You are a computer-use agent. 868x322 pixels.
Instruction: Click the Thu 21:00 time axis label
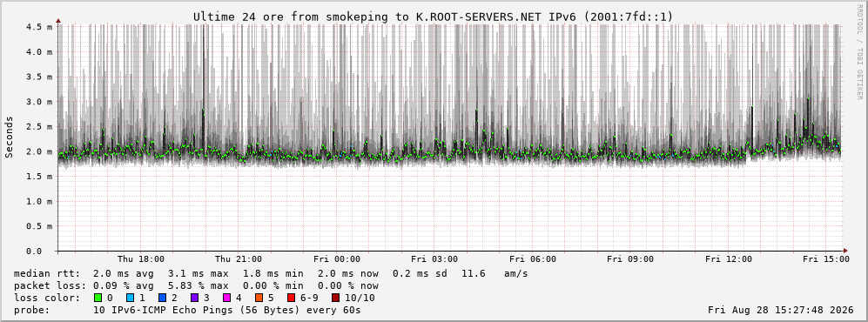(x=239, y=259)
